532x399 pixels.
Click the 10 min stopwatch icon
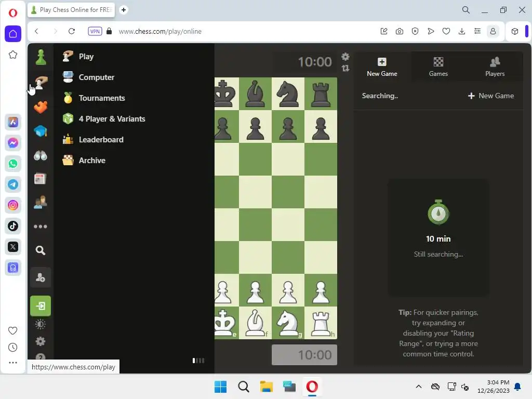click(438, 212)
